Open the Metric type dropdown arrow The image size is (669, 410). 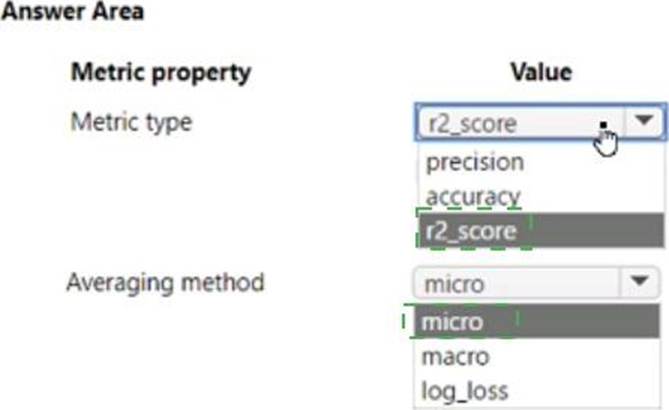tap(644, 122)
